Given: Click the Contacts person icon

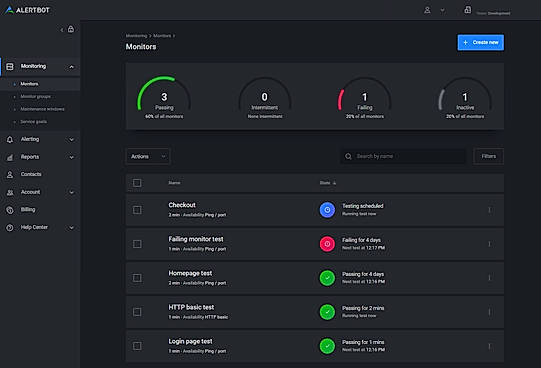Looking at the screenshot, I should tap(10, 175).
